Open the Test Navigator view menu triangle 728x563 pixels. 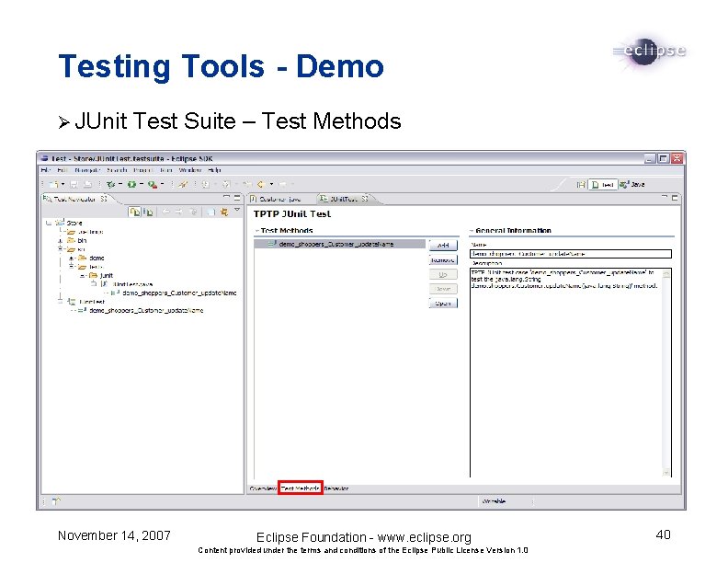(x=237, y=211)
